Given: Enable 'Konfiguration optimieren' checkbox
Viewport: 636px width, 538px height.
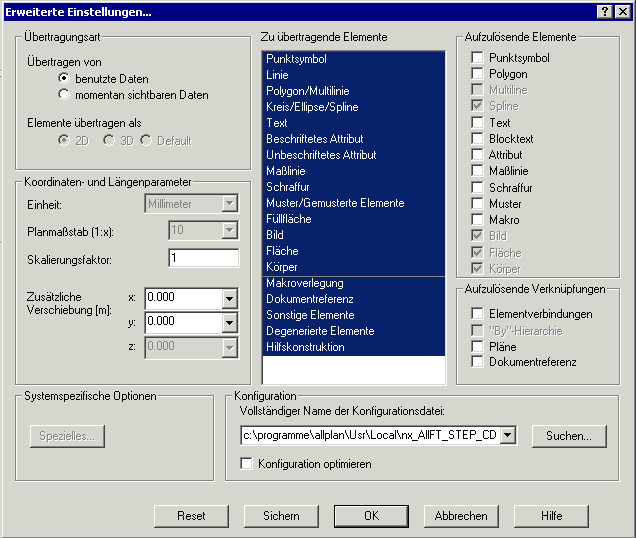Looking at the screenshot, I should (246, 463).
